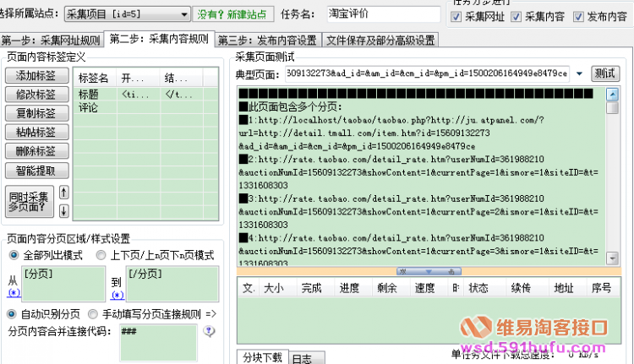This screenshot has width=634, height=364.
Task: Click the [分页] start marker text box
Action: [63, 284]
